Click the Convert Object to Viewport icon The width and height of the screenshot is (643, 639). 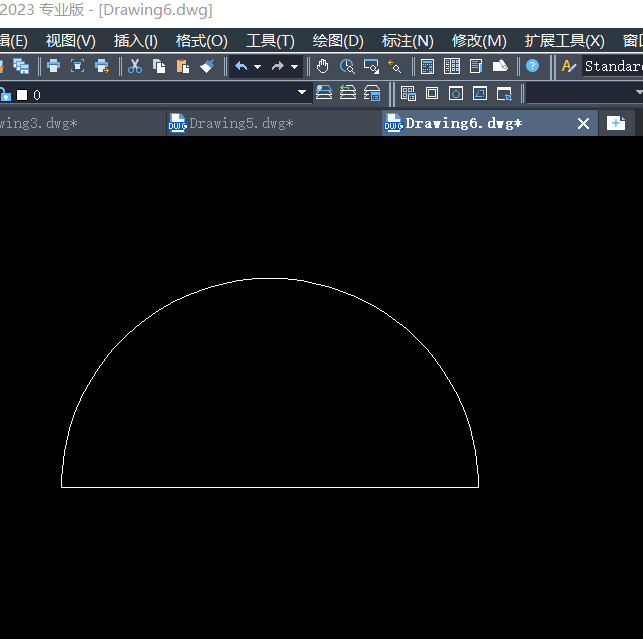click(x=480, y=94)
